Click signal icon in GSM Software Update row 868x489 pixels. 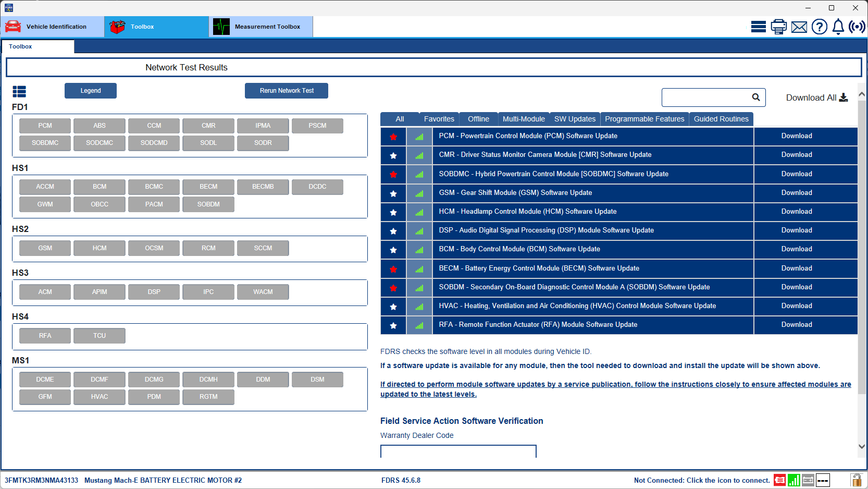pyautogui.click(x=419, y=193)
